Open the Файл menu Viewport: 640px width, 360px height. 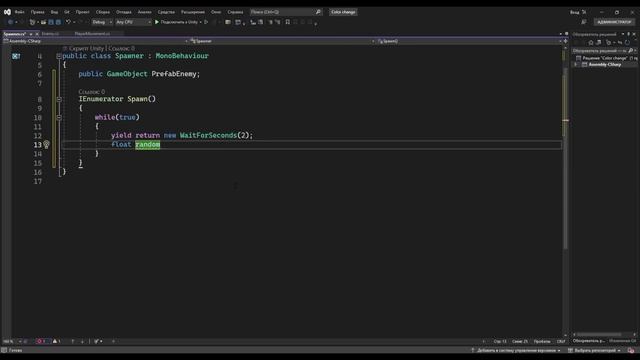(x=19, y=12)
